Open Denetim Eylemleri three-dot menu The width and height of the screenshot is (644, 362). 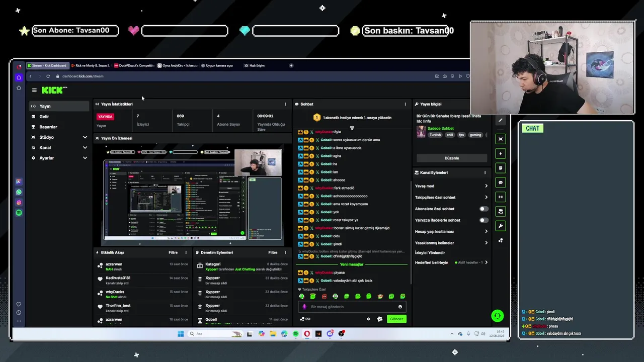coord(285,252)
